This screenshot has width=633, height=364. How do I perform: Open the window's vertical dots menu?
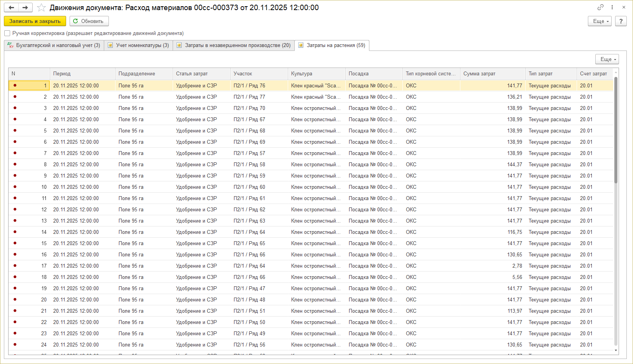pos(612,7)
